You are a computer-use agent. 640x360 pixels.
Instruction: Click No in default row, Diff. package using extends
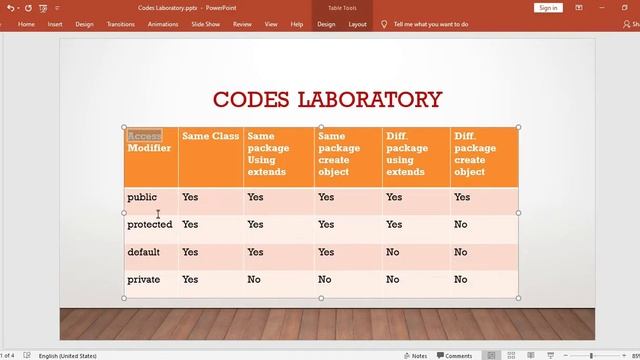coord(393,252)
